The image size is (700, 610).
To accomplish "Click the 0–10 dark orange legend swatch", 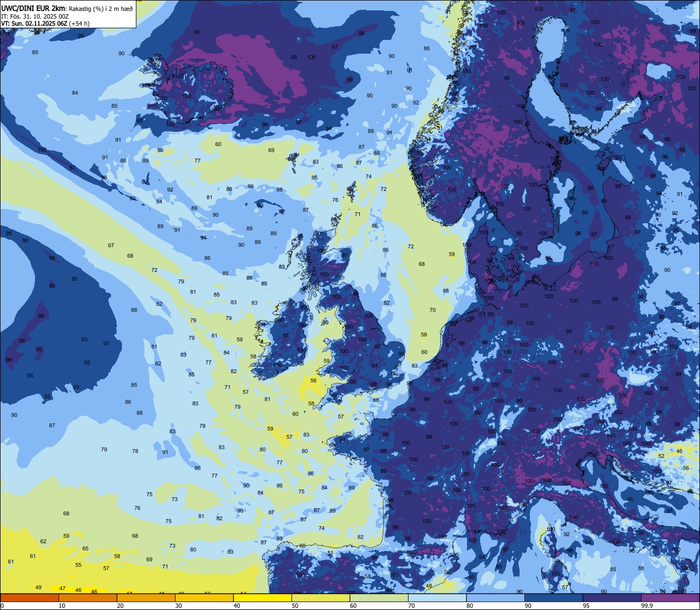I will point(30,597).
